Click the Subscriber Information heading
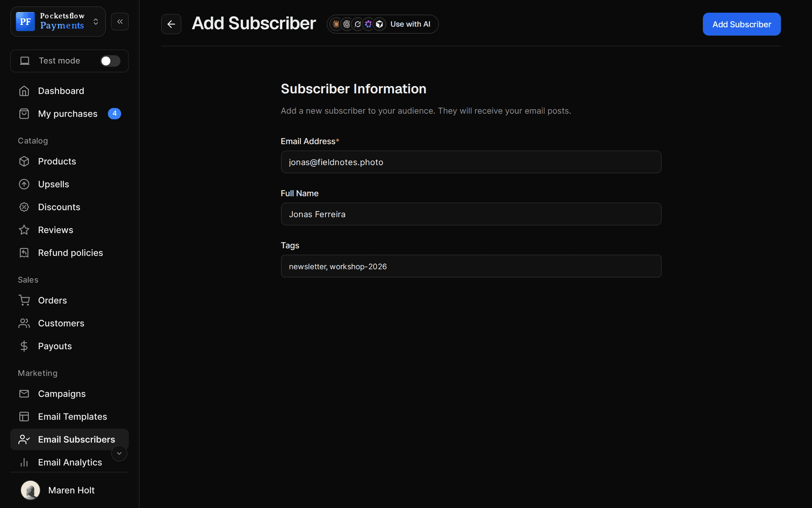Image resolution: width=812 pixels, height=508 pixels. coord(354,89)
